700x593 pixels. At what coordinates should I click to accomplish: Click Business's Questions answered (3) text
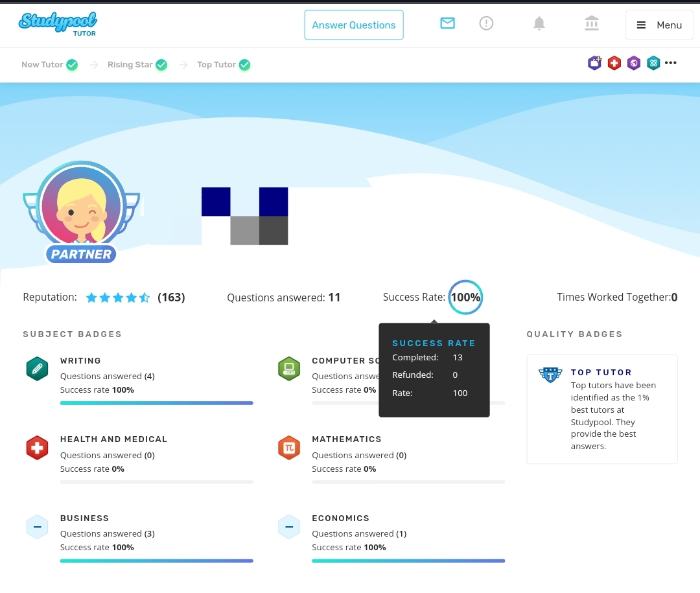pos(108,533)
